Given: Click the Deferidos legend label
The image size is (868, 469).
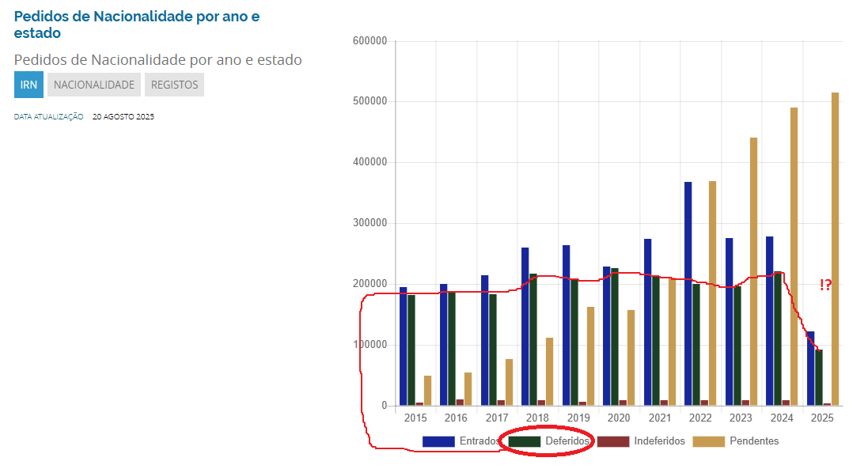Looking at the screenshot, I should click(x=567, y=441).
